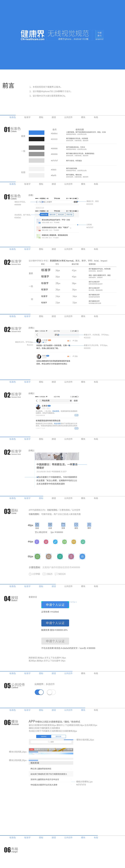Click the article photo above 中国房颤日 headline

pos(57,456)
